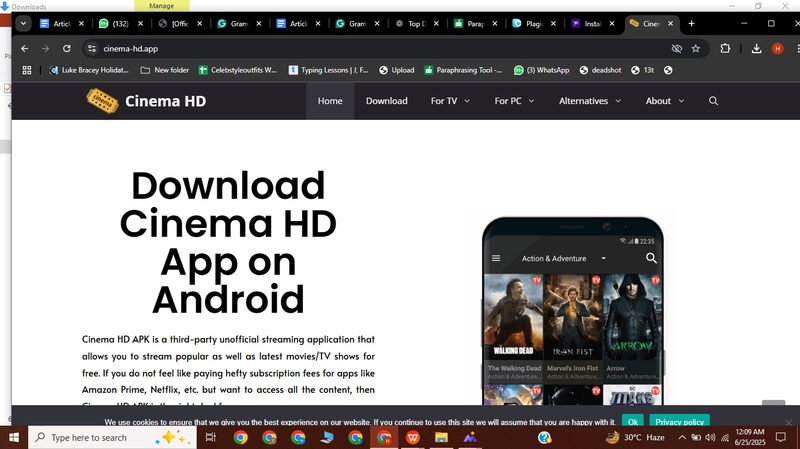Open Luke Bracey Holiday bookmark
Image resolution: width=800 pixels, height=449 pixels.
89,70
